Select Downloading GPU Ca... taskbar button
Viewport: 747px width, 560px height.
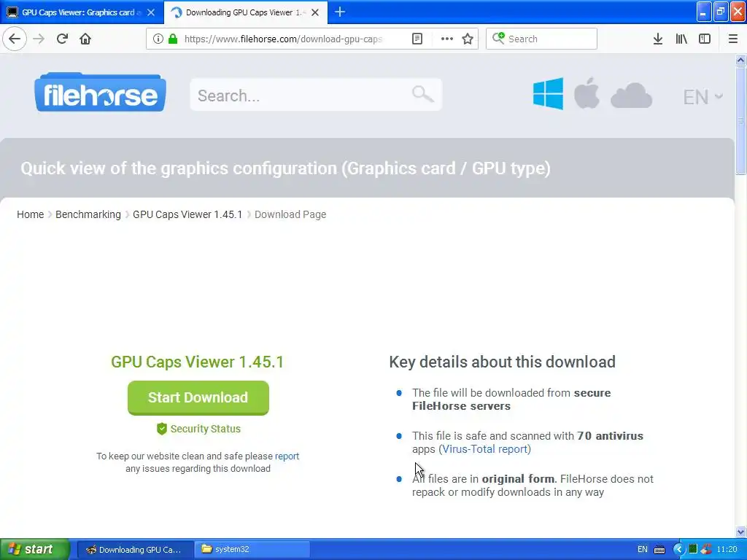click(135, 550)
